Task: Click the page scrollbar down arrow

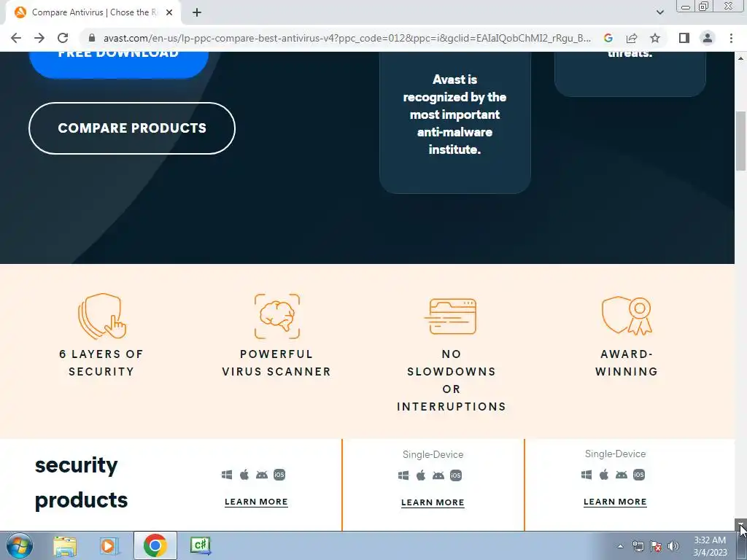Action: (740, 524)
